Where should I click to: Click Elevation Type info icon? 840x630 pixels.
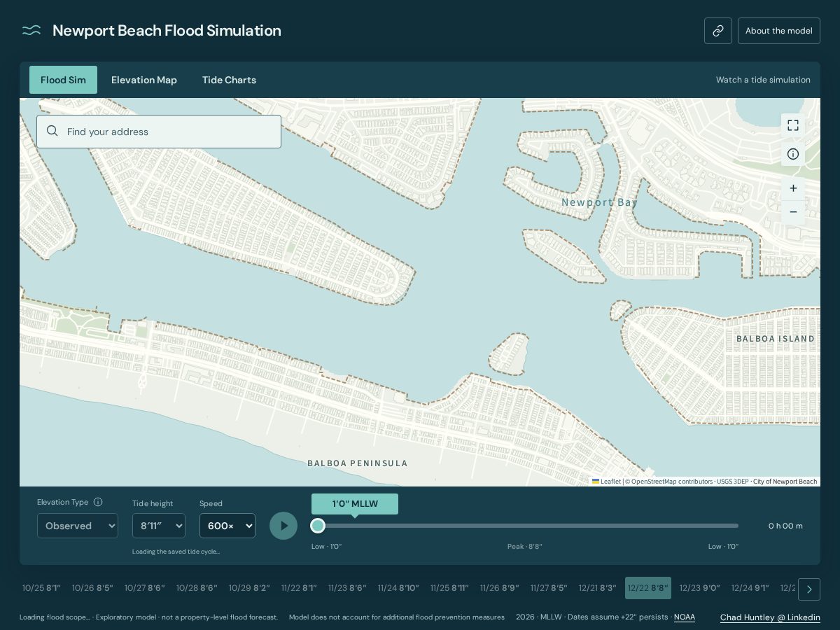98,502
